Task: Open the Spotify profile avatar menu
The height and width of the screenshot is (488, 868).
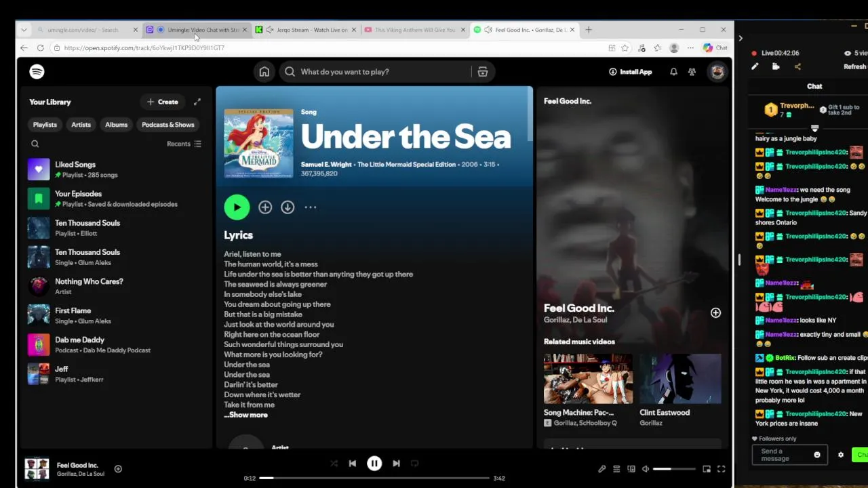Action: 717,72
